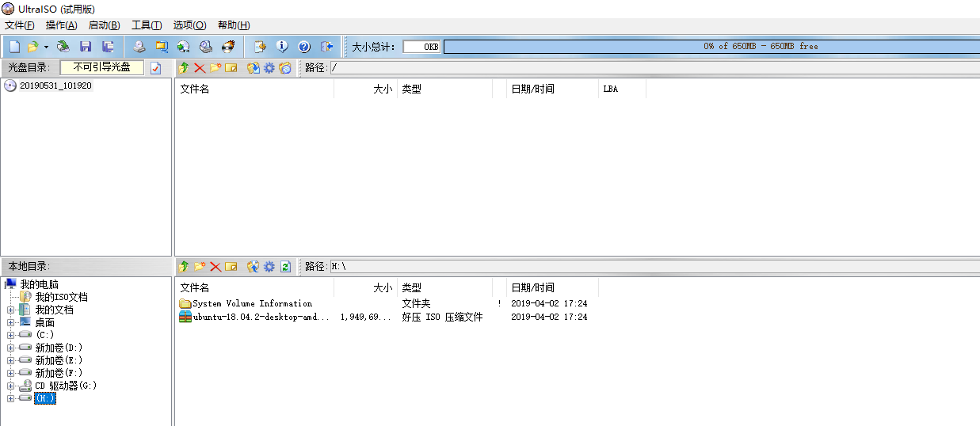Sort disc pane by 日期/时间 column
The image size is (980, 426).
tap(552, 89)
